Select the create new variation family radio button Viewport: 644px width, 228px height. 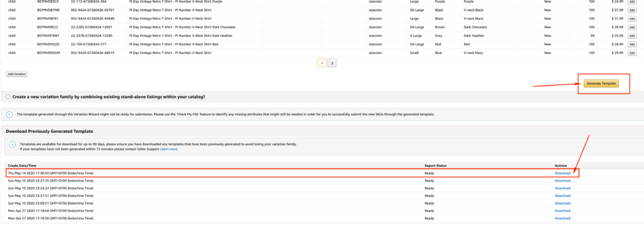(8, 97)
